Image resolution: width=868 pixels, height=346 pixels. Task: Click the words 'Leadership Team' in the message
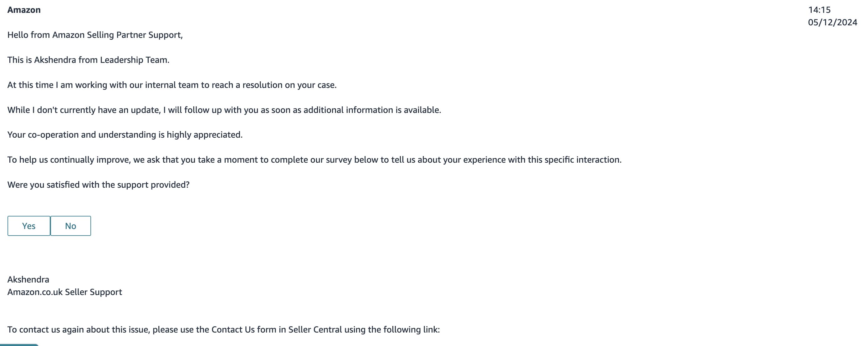(x=134, y=60)
